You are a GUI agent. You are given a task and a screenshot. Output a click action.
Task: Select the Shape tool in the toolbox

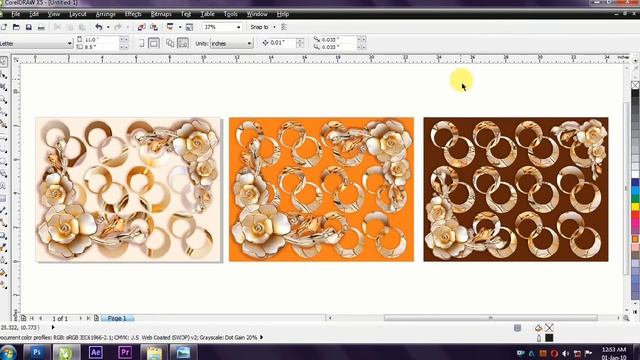click(3, 75)
